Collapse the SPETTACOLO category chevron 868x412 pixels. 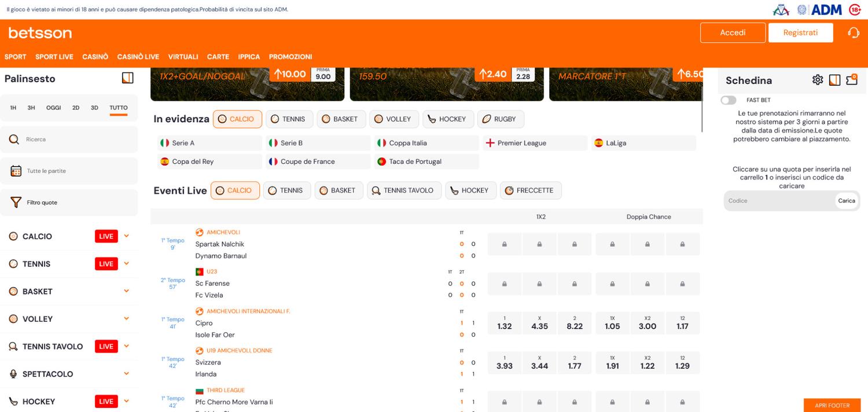126,374
